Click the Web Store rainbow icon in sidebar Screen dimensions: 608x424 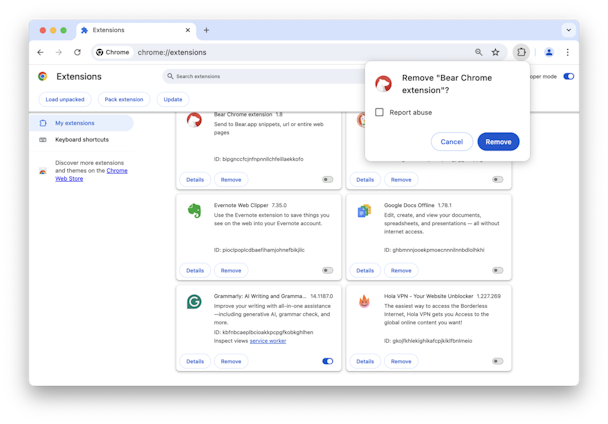(x=43, y=171)
